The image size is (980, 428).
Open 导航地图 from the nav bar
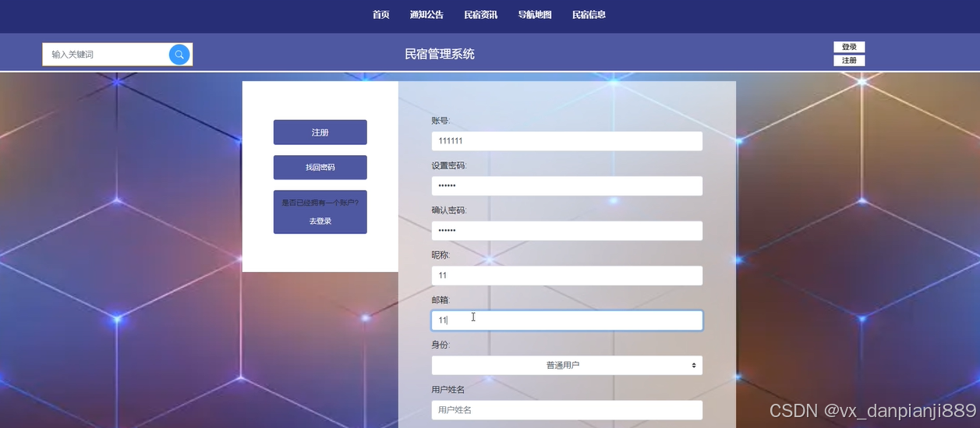pyautogui.click(x=535, y=15)
